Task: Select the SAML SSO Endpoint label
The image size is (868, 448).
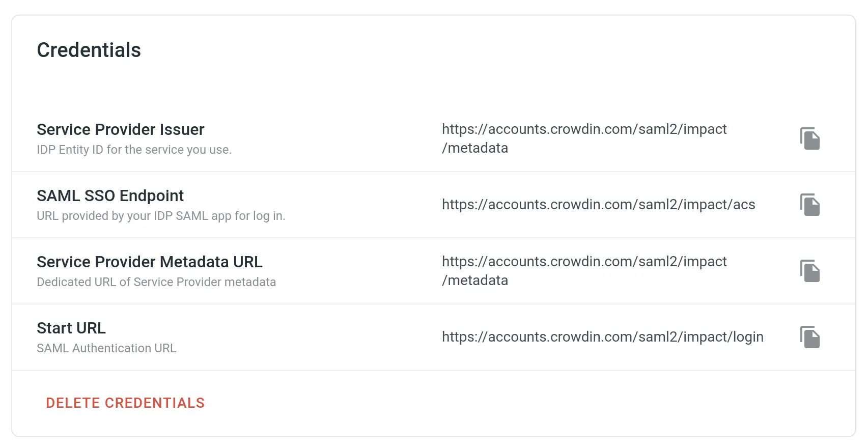Action: coord(110,195)
